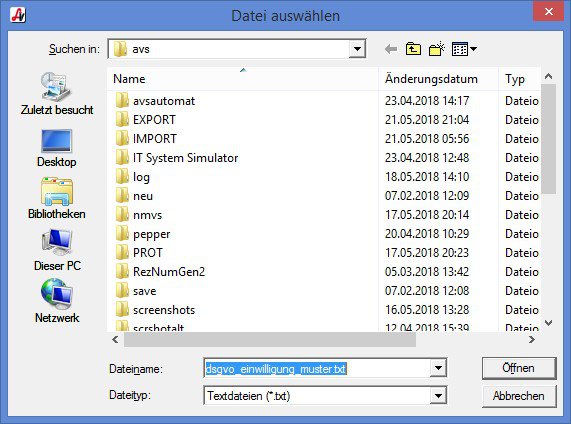Screen dimensions: 571x424
Task: Click the Abbrechen button
Action: [x=519, y=396]
